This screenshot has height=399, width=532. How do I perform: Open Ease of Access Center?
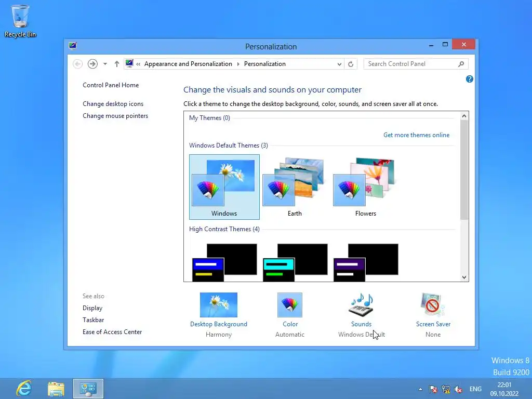pyautogui.click(x=112, y=332)
